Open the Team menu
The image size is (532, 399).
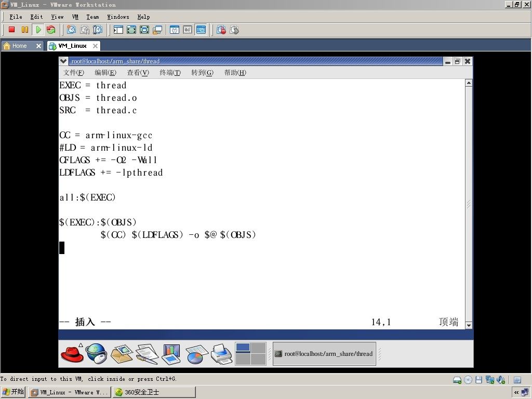(x=92, y=17)
